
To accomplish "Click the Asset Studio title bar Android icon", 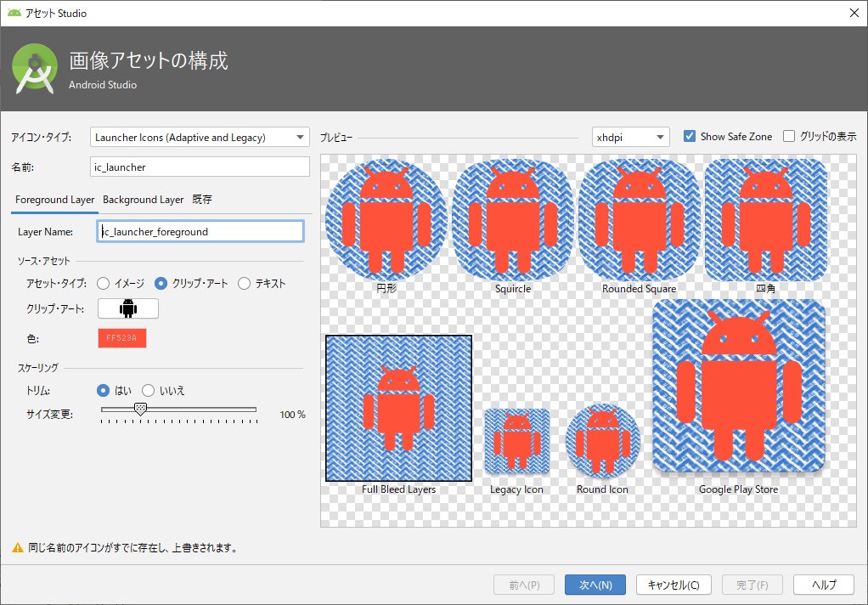I will click(14, 13).
